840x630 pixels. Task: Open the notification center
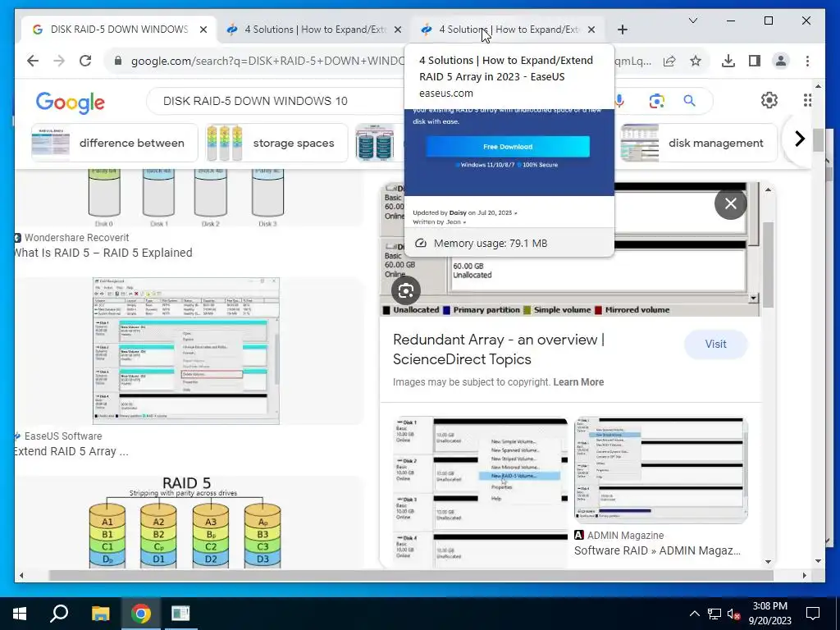coord(813,614)
